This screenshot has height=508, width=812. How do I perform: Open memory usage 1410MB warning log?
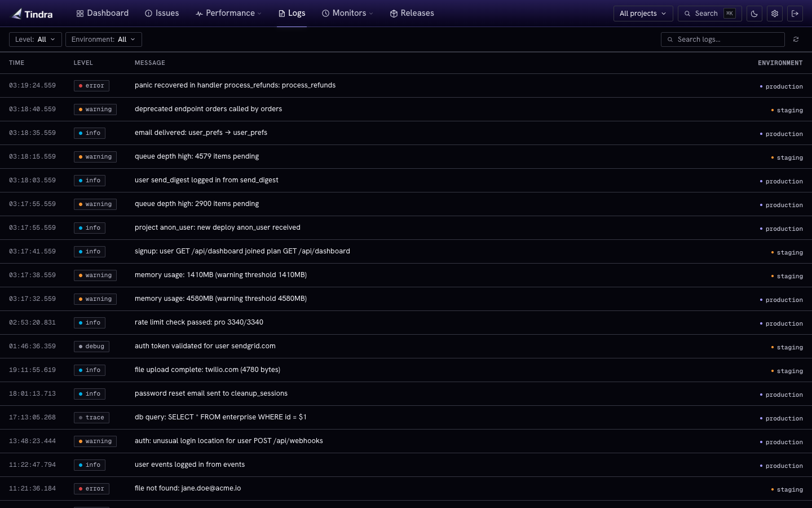[220, 275]
